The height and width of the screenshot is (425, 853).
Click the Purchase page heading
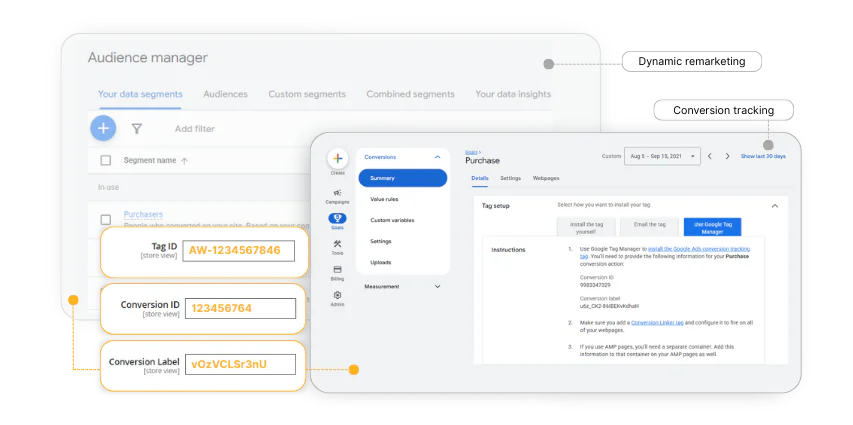(x=482, y=161)
